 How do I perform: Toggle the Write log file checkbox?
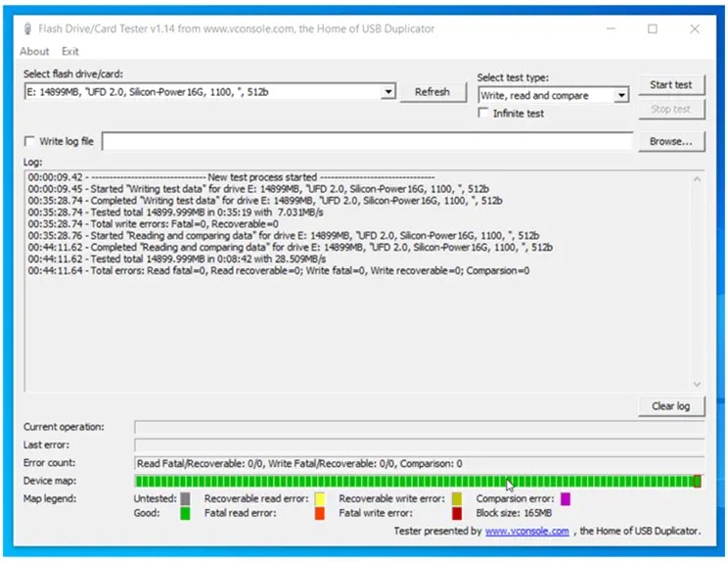pyautogui.click(x=29, y=141)
